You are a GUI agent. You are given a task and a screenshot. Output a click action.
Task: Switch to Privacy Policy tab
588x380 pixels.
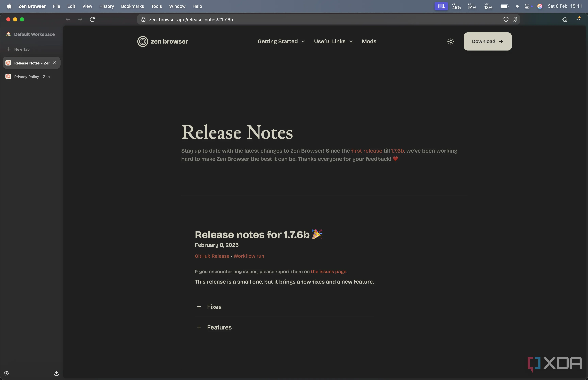tap(32, 77)
